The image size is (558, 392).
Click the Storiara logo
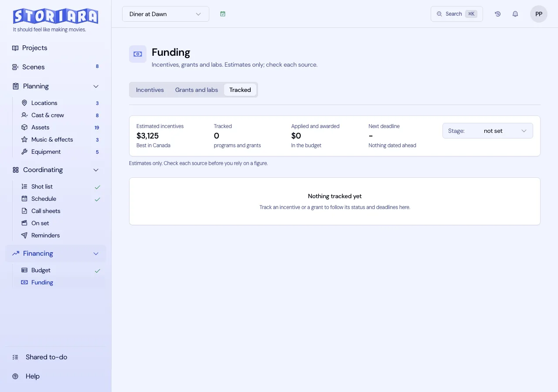coord(55,16)
